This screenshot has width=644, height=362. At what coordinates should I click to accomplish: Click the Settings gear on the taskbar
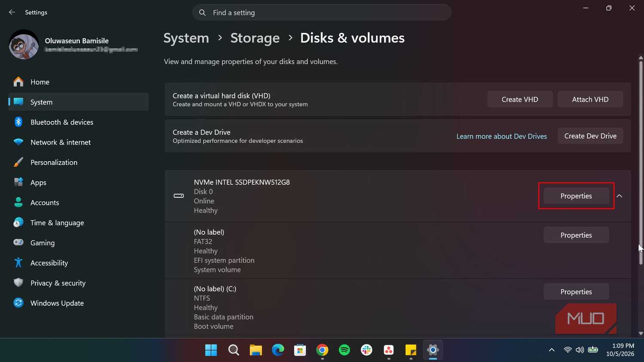click(x=433, y=350)
